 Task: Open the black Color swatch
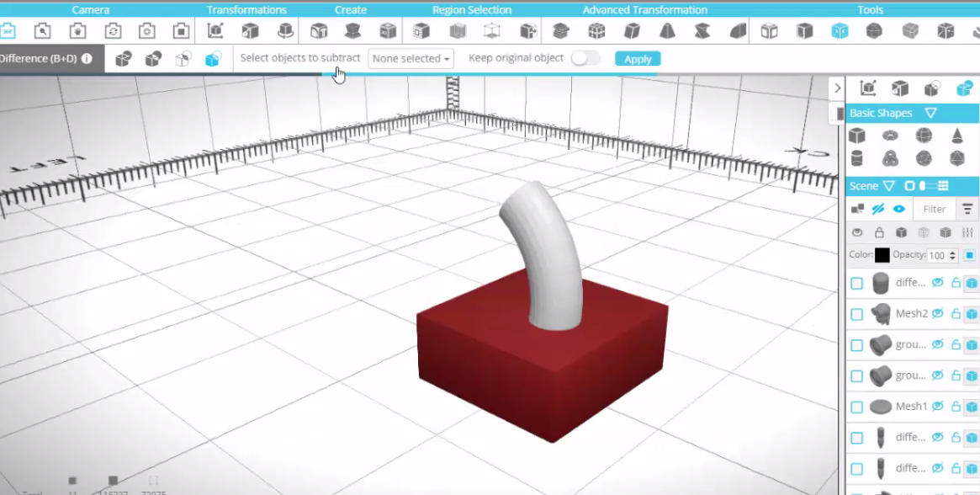[x=882, y=255]
